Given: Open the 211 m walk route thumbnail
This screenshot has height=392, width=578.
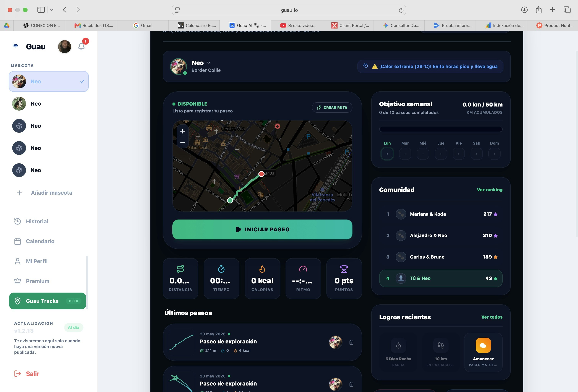Looking at the screenshot, I should point(182,342).
